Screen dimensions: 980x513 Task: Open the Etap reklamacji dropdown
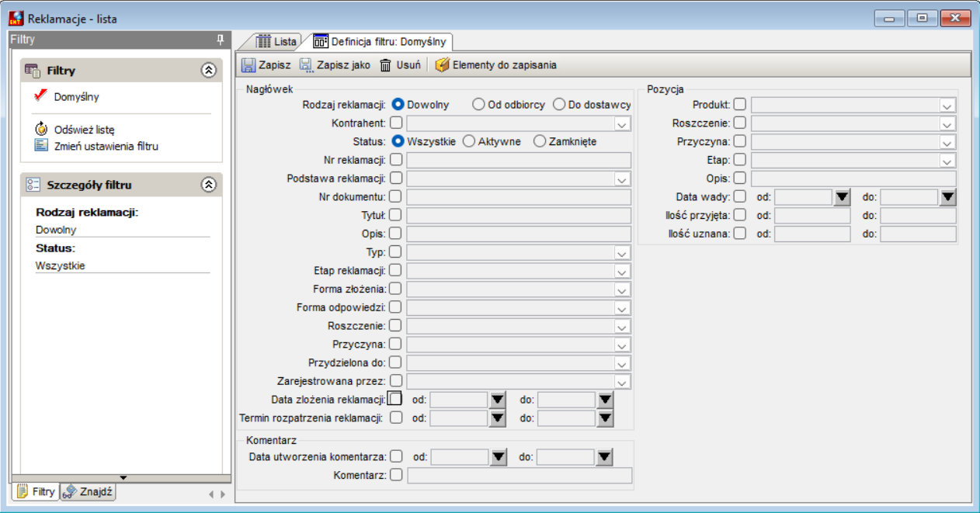[622, 271]
